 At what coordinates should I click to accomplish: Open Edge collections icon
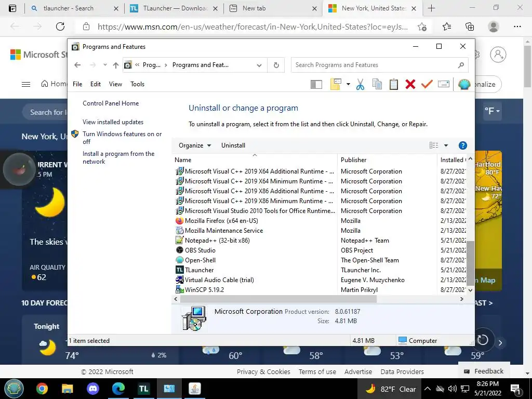tap(470, 26)
